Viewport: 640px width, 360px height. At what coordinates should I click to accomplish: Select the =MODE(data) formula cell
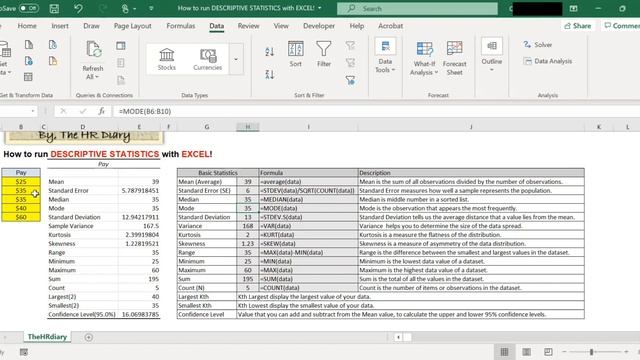click(x=308, y=208)
